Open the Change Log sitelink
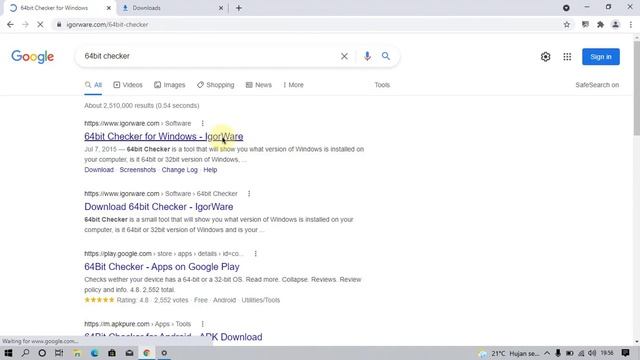The height and width of the screenshot is (360, 640). 180,170
